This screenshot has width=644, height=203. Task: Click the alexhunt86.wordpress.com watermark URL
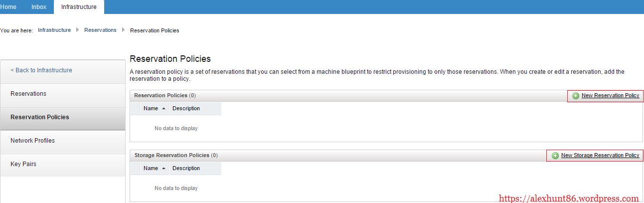tap(569, 198)
